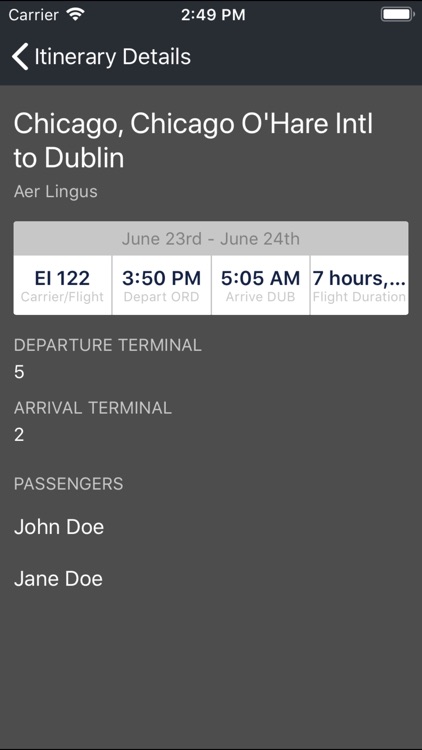
Task: Tap the Passengers section header
Action: point(68,484)
